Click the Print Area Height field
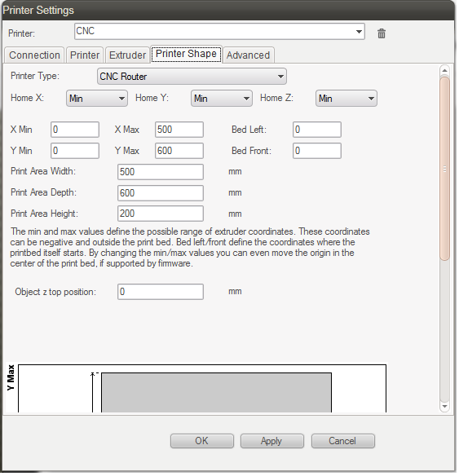The width and height of the screenshot is (459, 476). click(161, 214)
